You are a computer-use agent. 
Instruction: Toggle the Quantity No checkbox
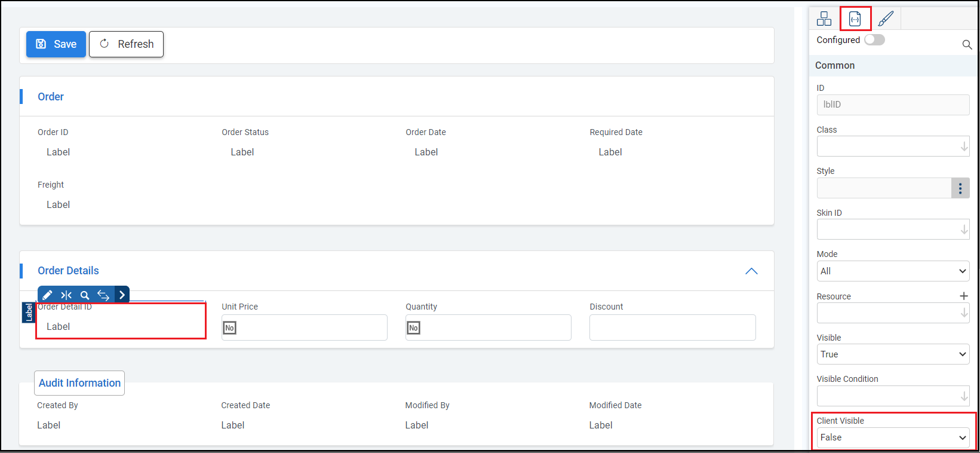coord(413,328)
